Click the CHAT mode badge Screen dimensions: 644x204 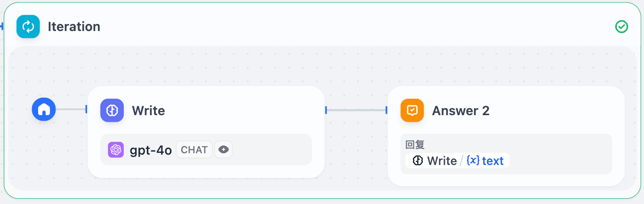tap(194, 150)
